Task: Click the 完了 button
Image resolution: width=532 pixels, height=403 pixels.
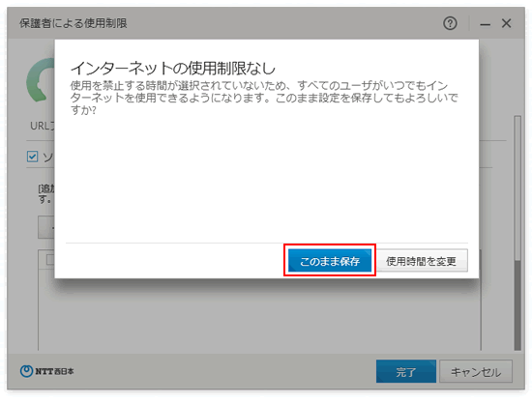Action: coord(406,371)
